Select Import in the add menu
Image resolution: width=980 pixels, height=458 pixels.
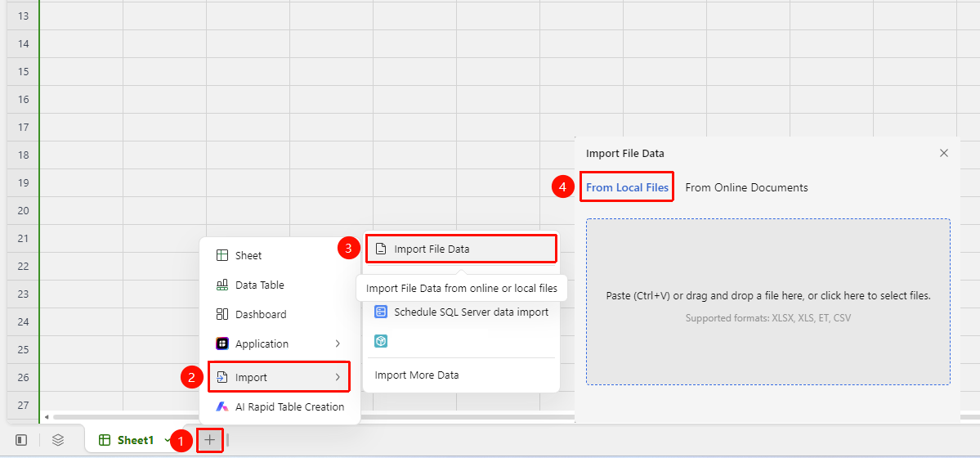pyautogui.click(x=279, y=377)
